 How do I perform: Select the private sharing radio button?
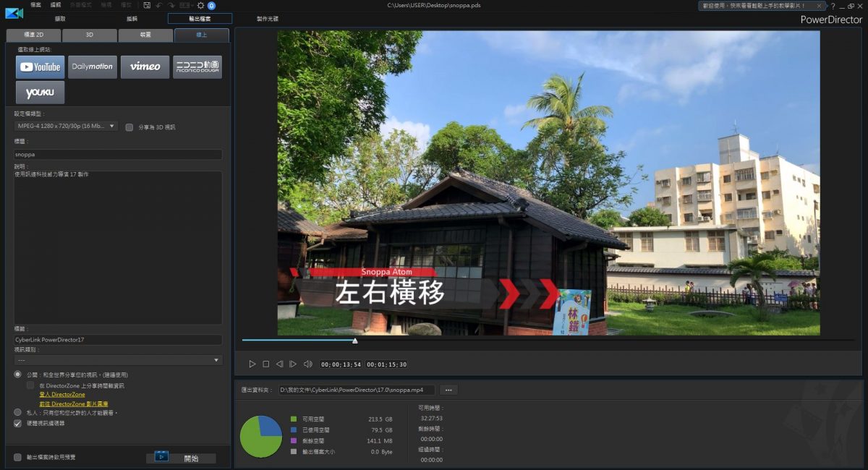(18, 412)
